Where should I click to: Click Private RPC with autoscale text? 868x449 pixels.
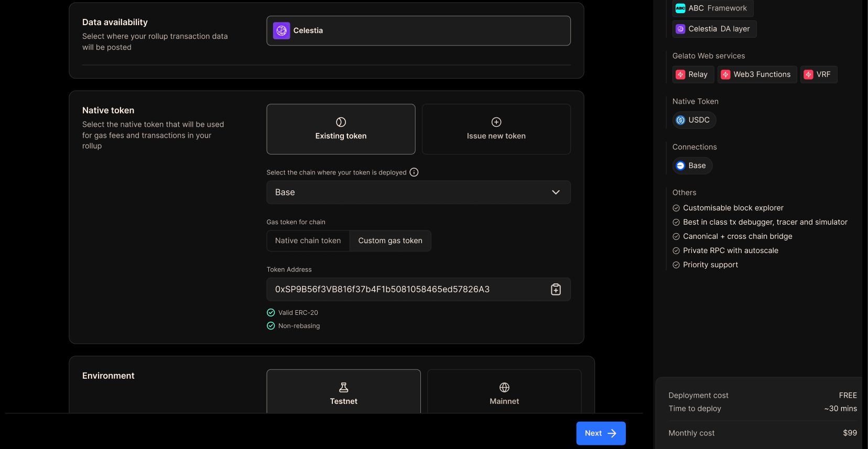tap(731, 250)
